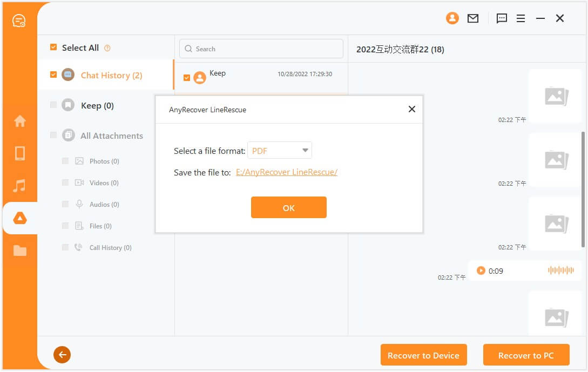Click the mail envelope icon
This screenshot has height=372, width=588.
pos(473,18)
